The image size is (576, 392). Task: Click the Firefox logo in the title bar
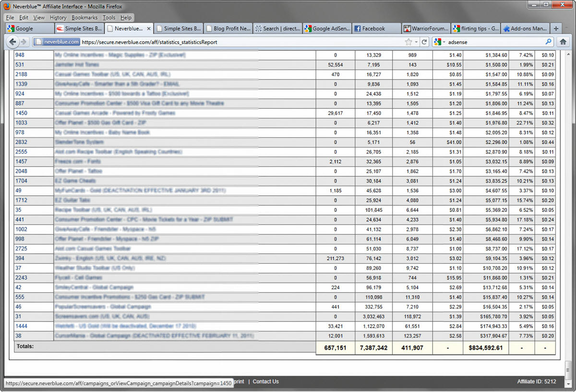[6, 7]
